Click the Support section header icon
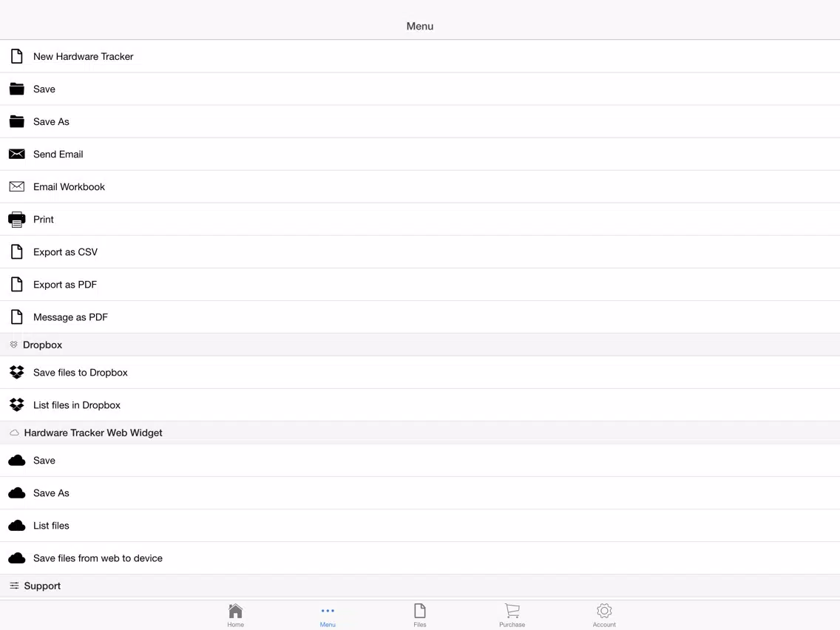 pos(15,586)
